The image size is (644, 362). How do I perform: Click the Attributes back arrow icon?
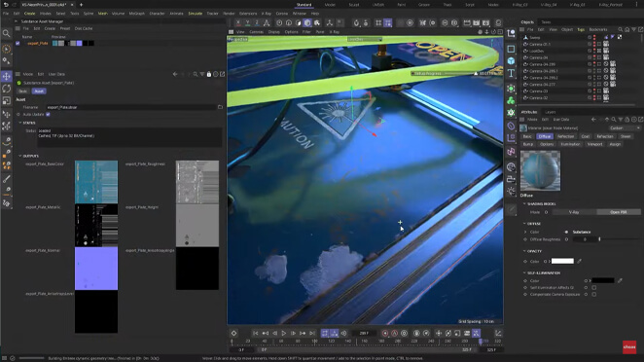593,120
